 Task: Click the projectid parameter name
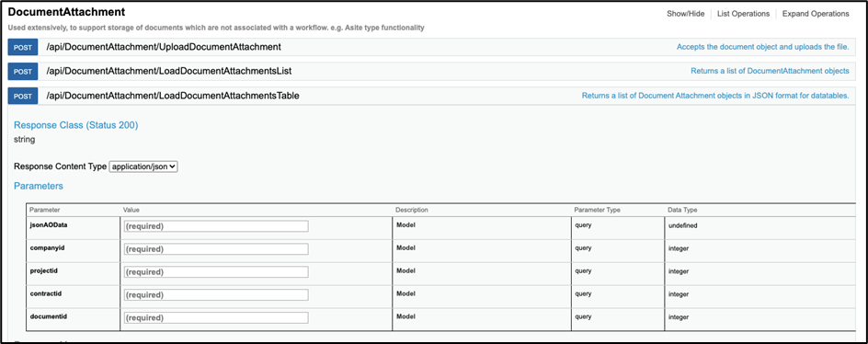[x=44, y=270]
